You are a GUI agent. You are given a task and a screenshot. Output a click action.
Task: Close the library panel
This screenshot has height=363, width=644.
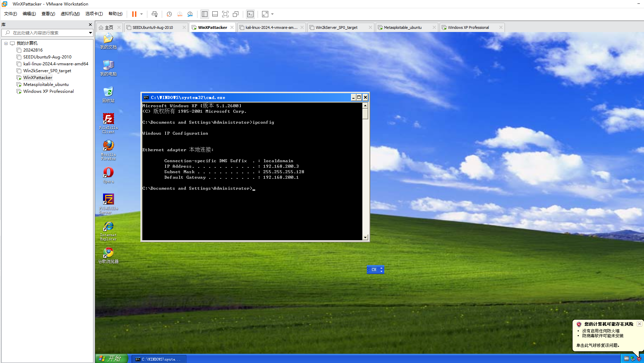tap(90, 25)
